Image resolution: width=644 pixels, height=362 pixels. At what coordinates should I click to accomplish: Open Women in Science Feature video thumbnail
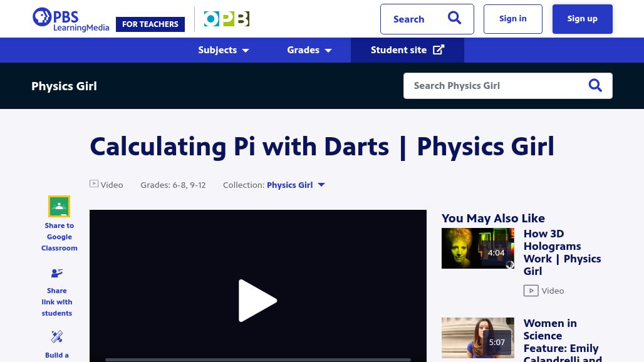tap(477, 338)
